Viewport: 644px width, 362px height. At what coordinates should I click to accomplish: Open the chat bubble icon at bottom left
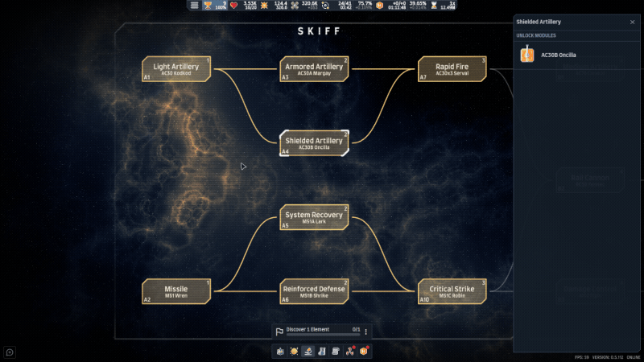tap(10, 352)
